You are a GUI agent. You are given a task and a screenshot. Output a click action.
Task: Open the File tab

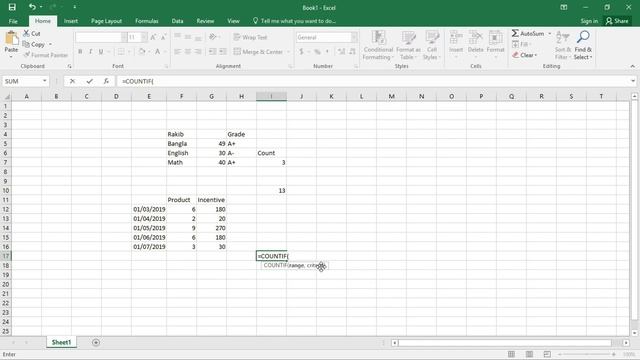click(x=13, y=21)
